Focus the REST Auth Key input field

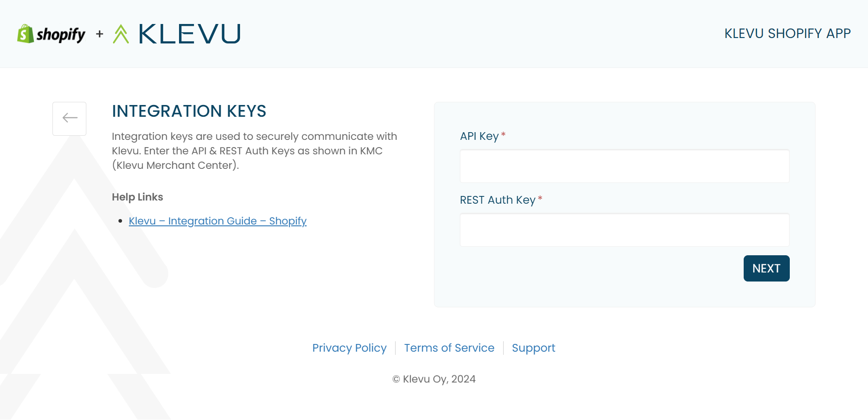pos(625,230)
